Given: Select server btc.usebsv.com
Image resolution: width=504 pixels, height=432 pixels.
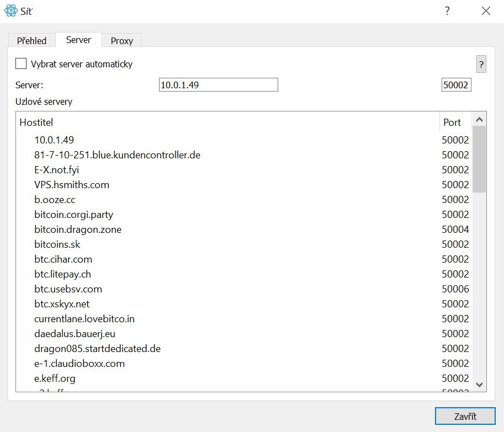Looking at the screenshot, I should tap(68, 289).
